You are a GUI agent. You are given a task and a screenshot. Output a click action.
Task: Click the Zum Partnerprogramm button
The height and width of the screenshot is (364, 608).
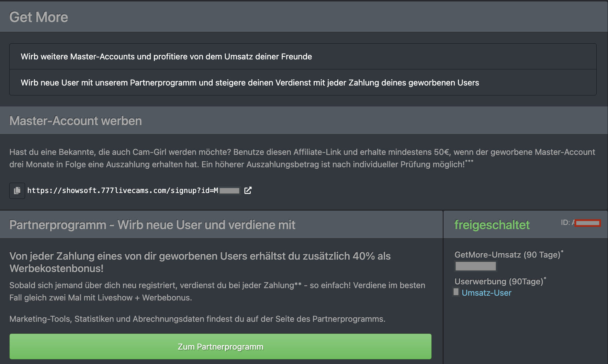click(x=220, y=346)
